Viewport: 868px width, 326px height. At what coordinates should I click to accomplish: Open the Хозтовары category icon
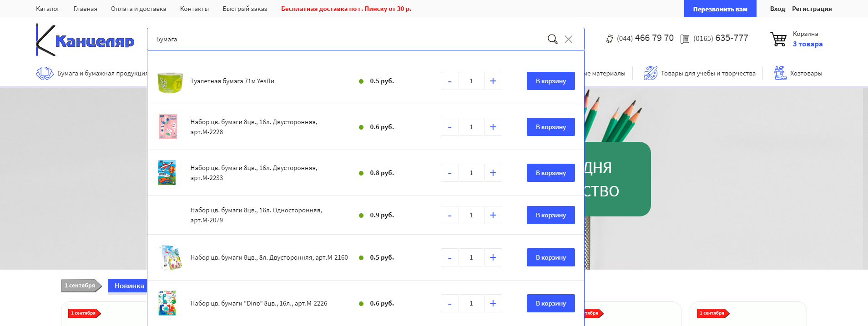click(x=780, y=73)
